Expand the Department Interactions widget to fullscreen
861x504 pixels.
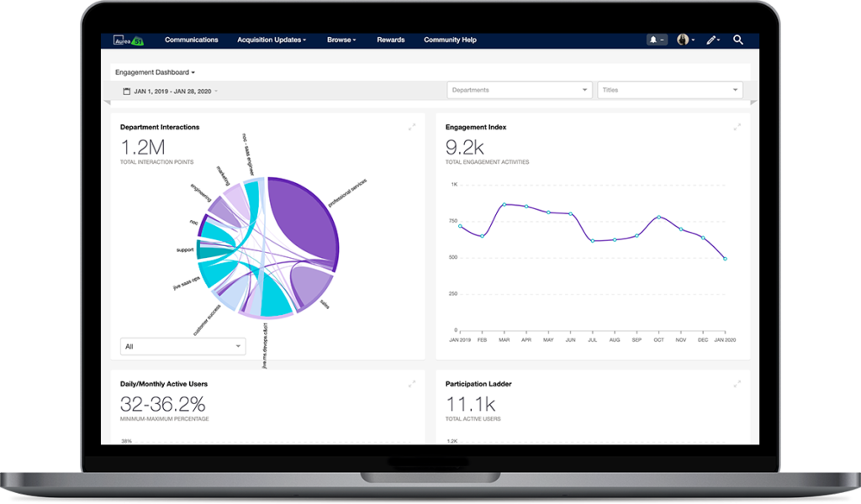pos(411,128)
